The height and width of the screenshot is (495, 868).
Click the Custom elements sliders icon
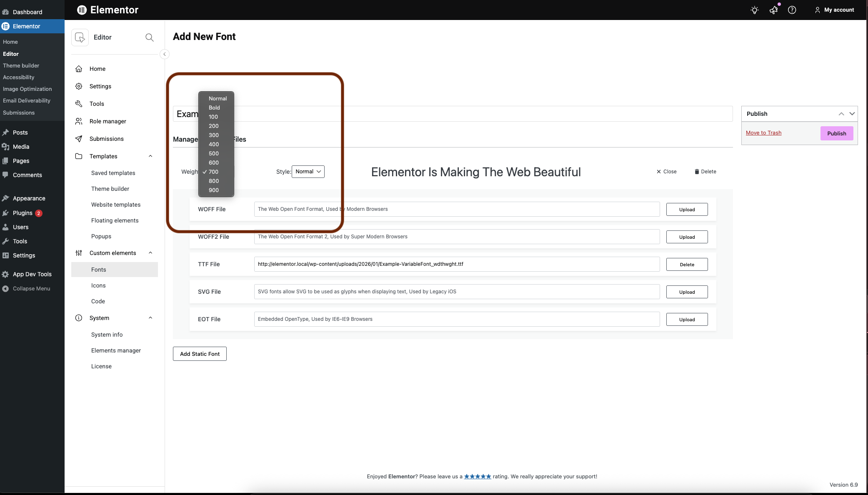click(x=79, y=253)
